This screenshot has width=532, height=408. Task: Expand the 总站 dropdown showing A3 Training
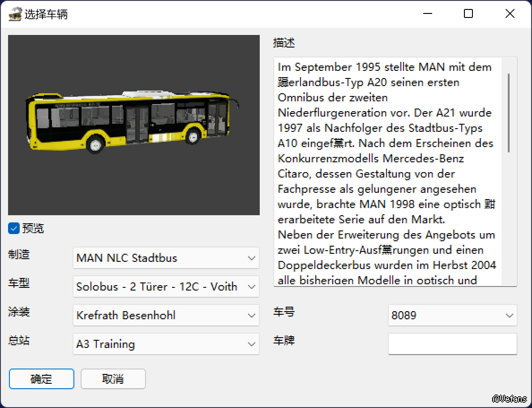(166, 344)
